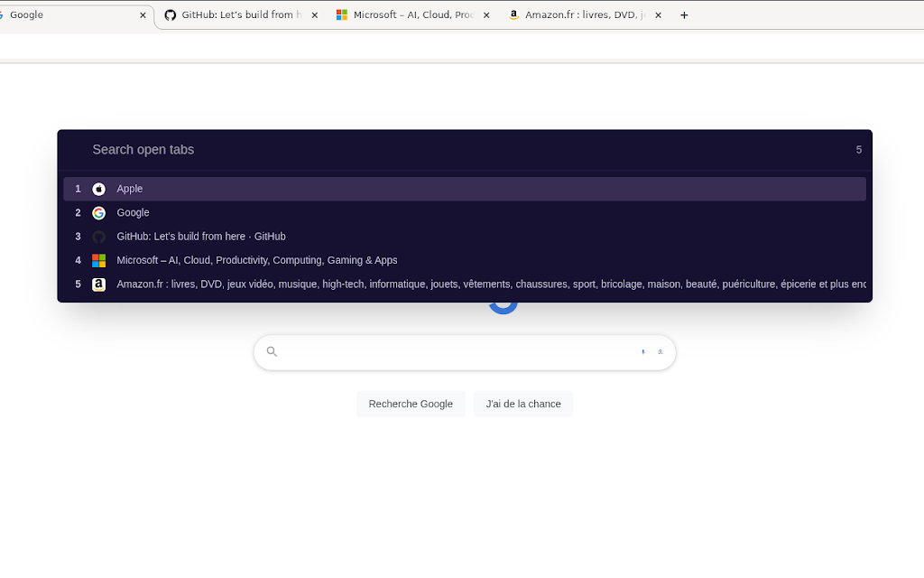This screenshot has width=924, height=578.
Task: Click the GitHub icon on browser tab
Action: pyautogui.click(x=171, y=14)
